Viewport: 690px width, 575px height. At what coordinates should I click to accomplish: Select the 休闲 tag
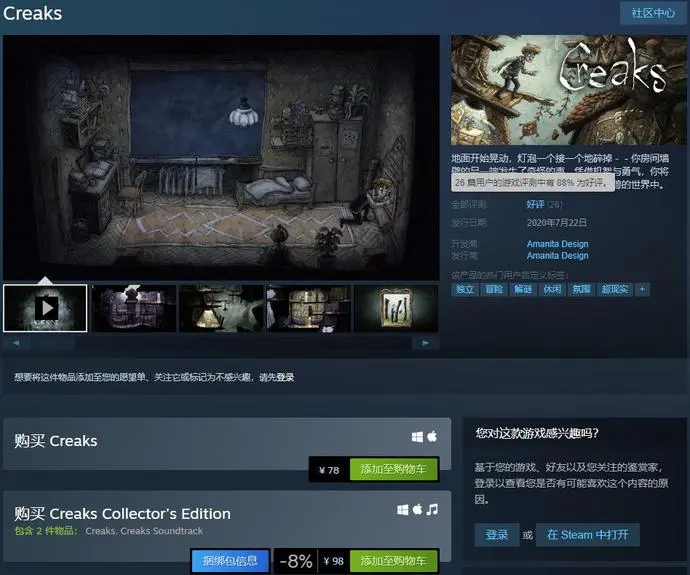click(x=552, y=289)
